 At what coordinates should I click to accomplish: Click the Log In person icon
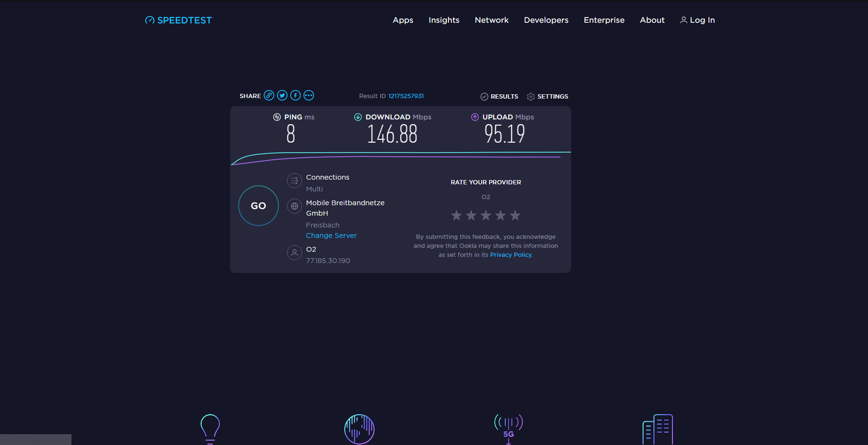(684, 20)
